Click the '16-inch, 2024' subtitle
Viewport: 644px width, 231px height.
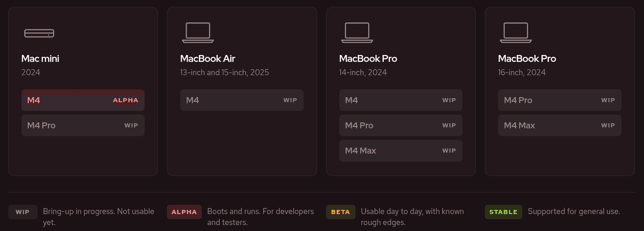(x=522, y=72)
